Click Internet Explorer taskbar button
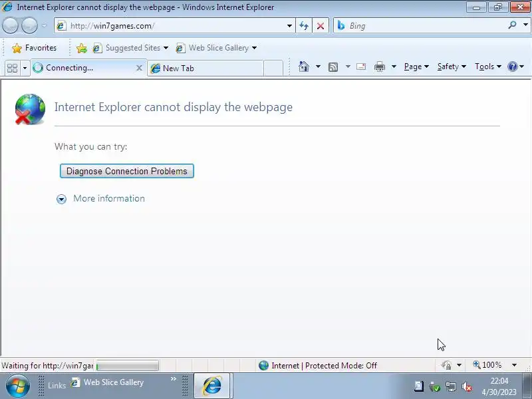Image resolution: width=532 pixels, height=399 pixels. [x=212, y=386]
